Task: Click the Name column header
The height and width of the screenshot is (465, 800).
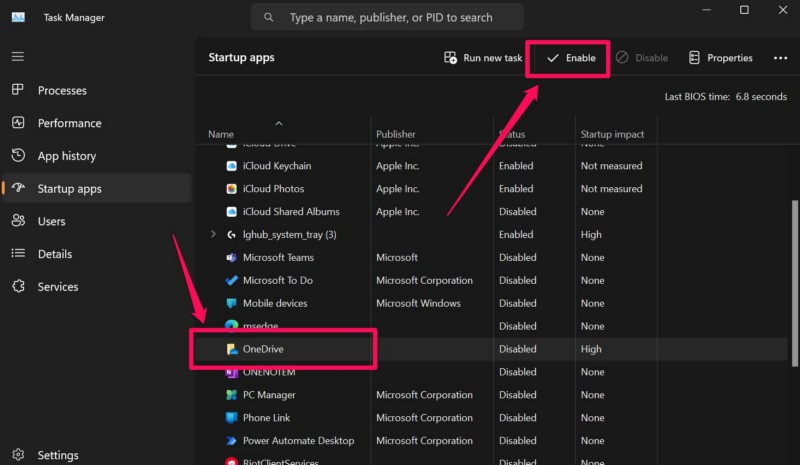Action: [221, 134]
